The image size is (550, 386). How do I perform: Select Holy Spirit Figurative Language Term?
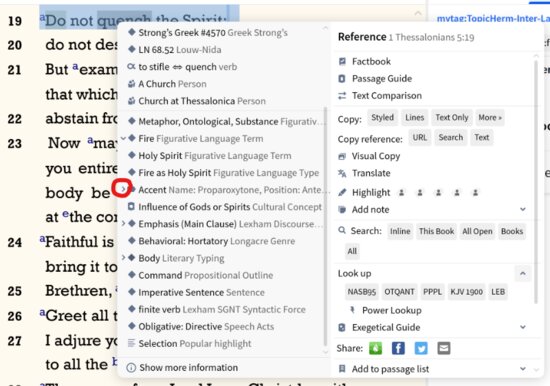coord(215,156)
